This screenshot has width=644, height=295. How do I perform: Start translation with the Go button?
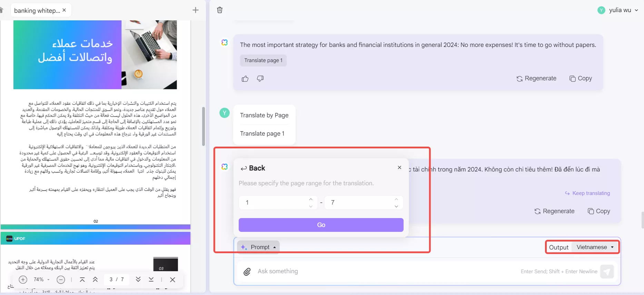(x=321, y=225)
